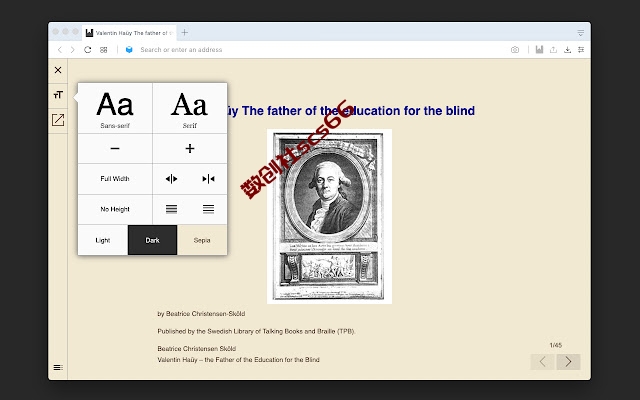Toggle reader view icon in address bar

coord(539,50)
